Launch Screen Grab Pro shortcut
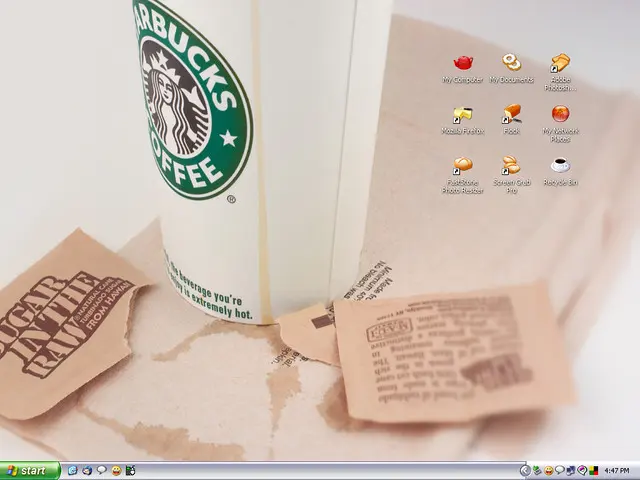This screenshot has width=640, height=480. (511, 165)
